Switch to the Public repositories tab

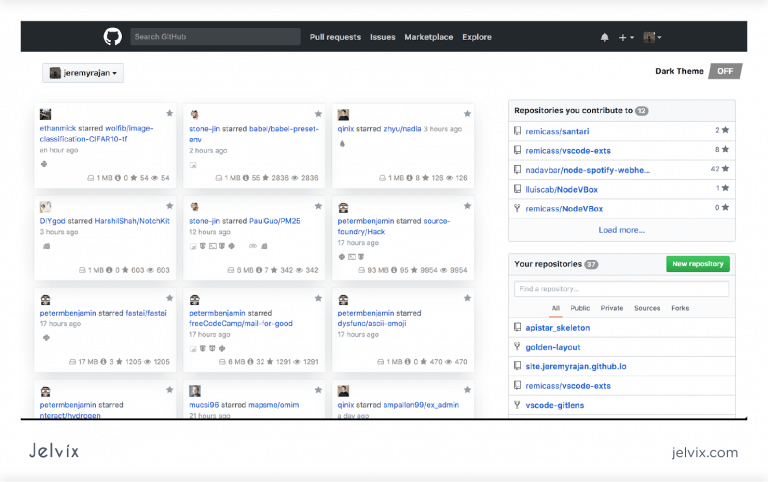(580, 308)
